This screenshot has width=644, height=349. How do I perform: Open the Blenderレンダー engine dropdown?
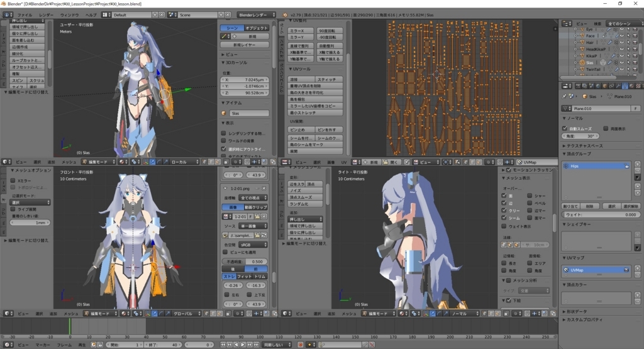(x=257, y=15)
